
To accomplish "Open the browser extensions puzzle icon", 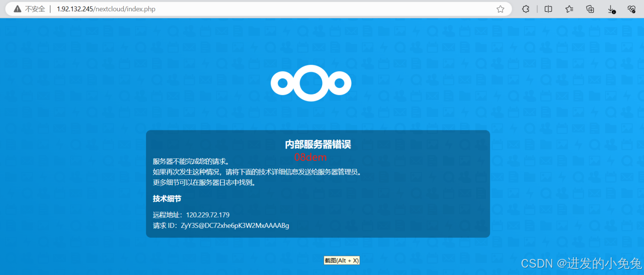I will [x=526, y=9].
